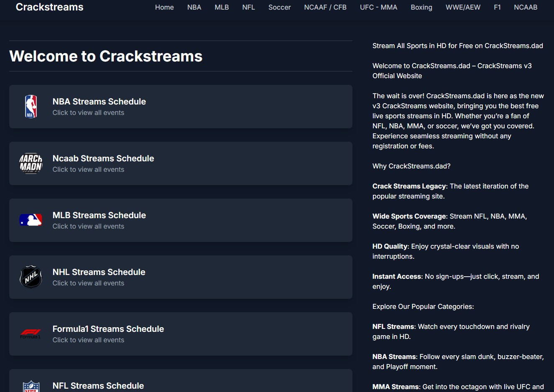Click the 'NBA Streams' bold sidebar text
Image resolution: width=554 pixels, height=392 pixels.
(394, 357)
